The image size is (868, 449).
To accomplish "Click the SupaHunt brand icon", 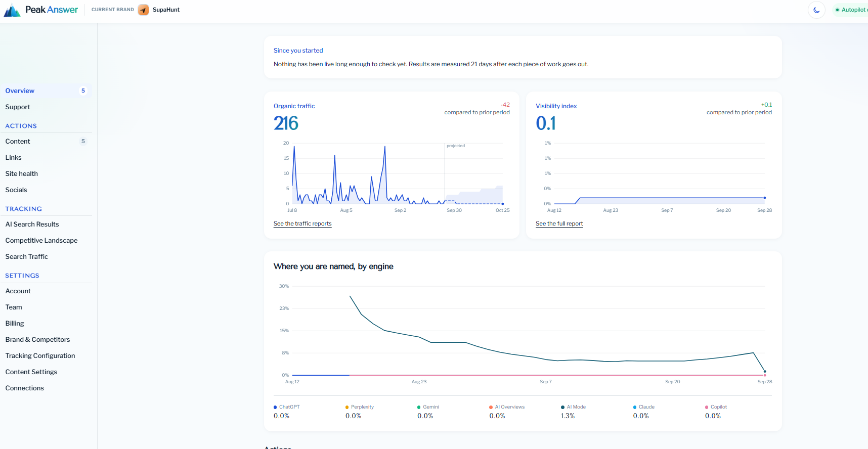I will click(144, 10).
